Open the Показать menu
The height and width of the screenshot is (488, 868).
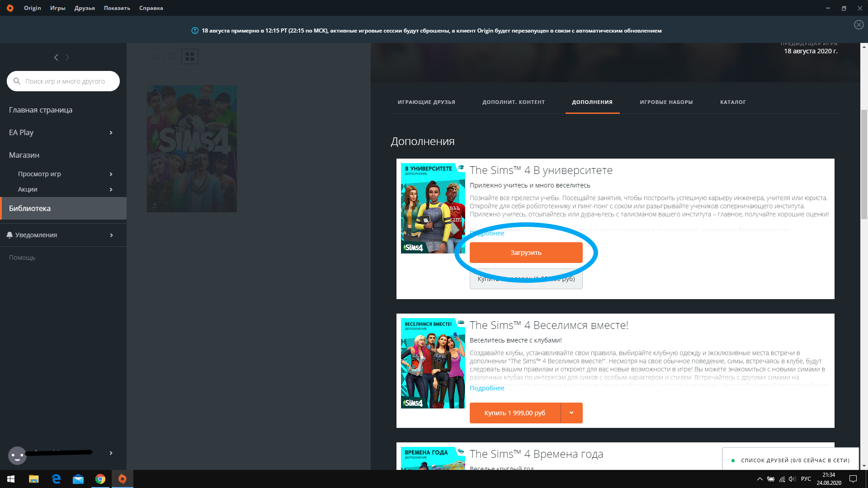pos(117,8)
